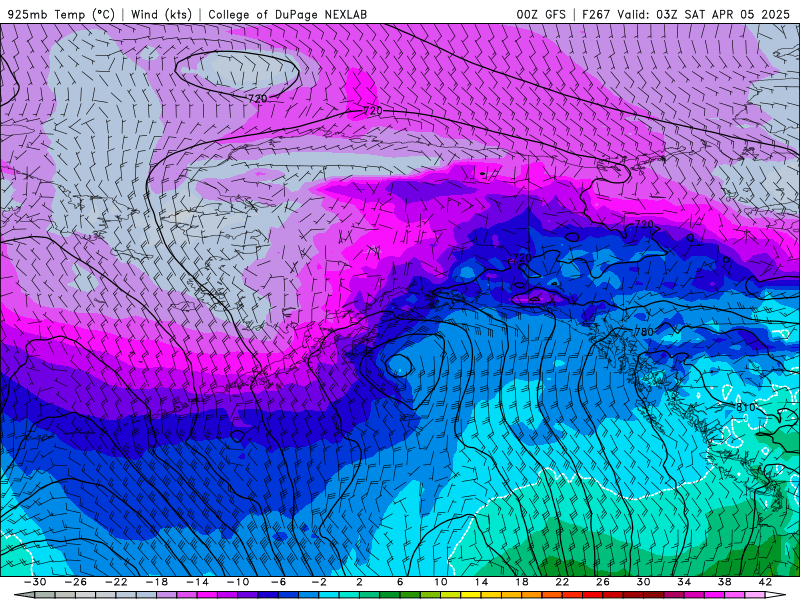
Task: Click the "-18" colorbar scale label
Action: click(157, 582)
